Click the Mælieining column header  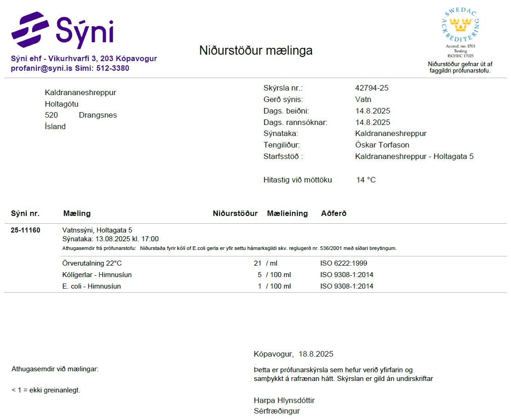click(x=287, y=214)
